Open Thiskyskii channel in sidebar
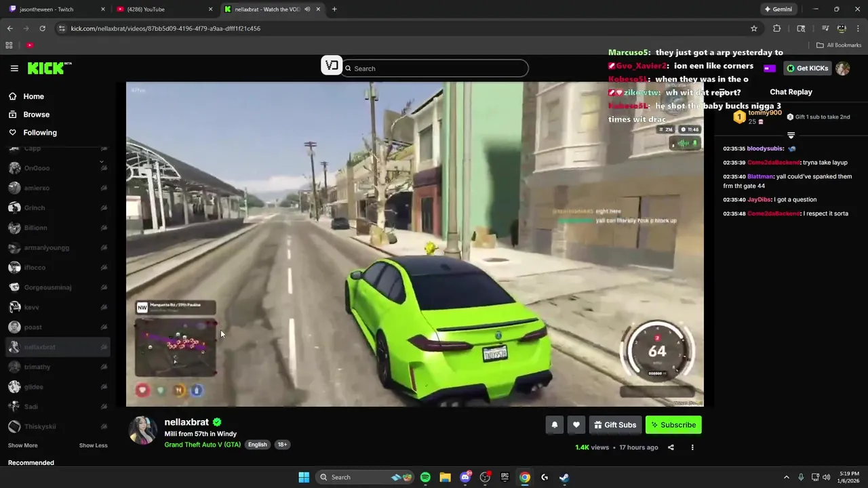This screenshot has width=868, height=488. 58,426
